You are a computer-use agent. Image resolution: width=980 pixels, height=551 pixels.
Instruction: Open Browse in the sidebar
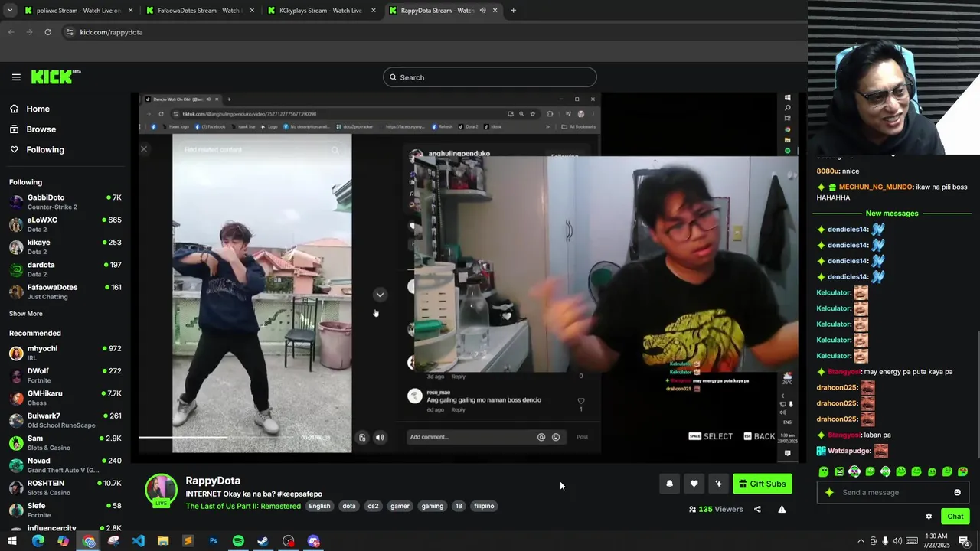click(x=41, y=129)
